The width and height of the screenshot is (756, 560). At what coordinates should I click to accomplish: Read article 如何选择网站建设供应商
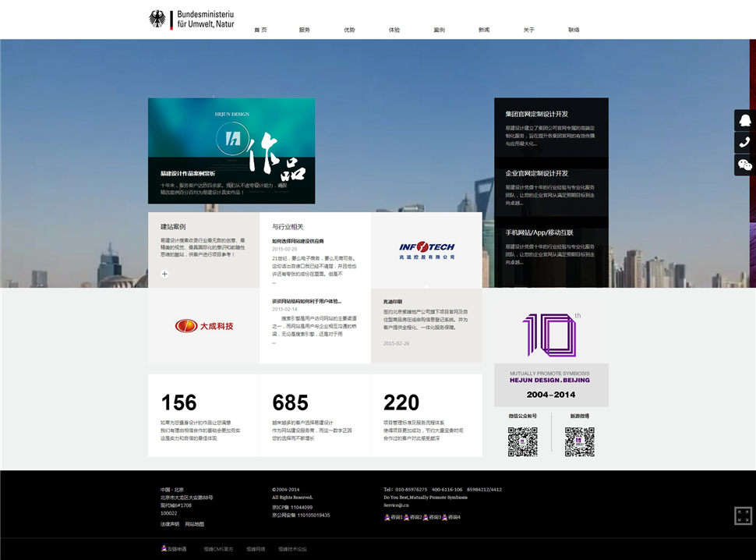point(298,241)
